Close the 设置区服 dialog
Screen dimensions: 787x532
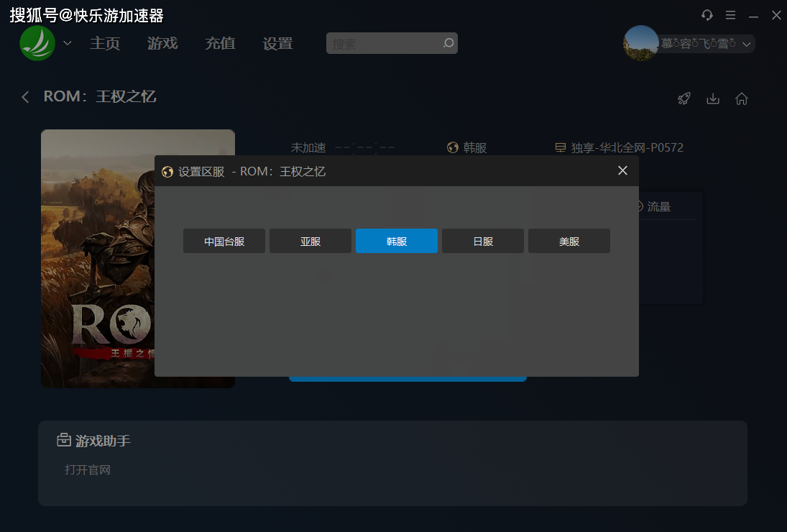tap(623, 170)
